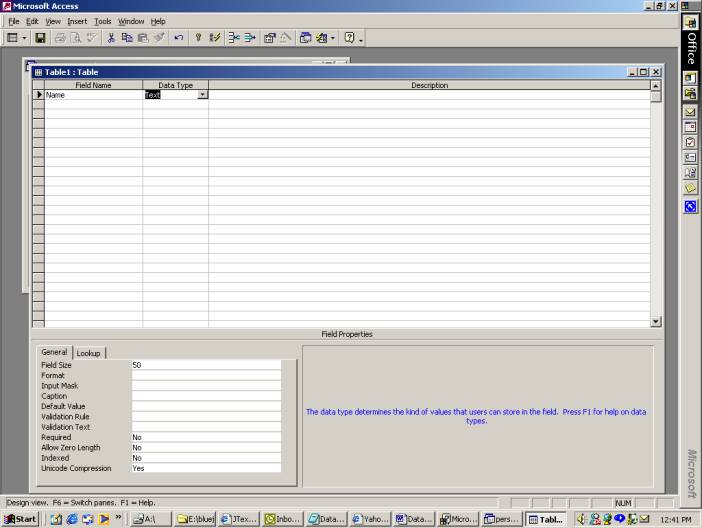Open the Edit menu
Image resolution: width=702 pixels, height=528 pixels.
pyautogui.click(x=32, y=21)
